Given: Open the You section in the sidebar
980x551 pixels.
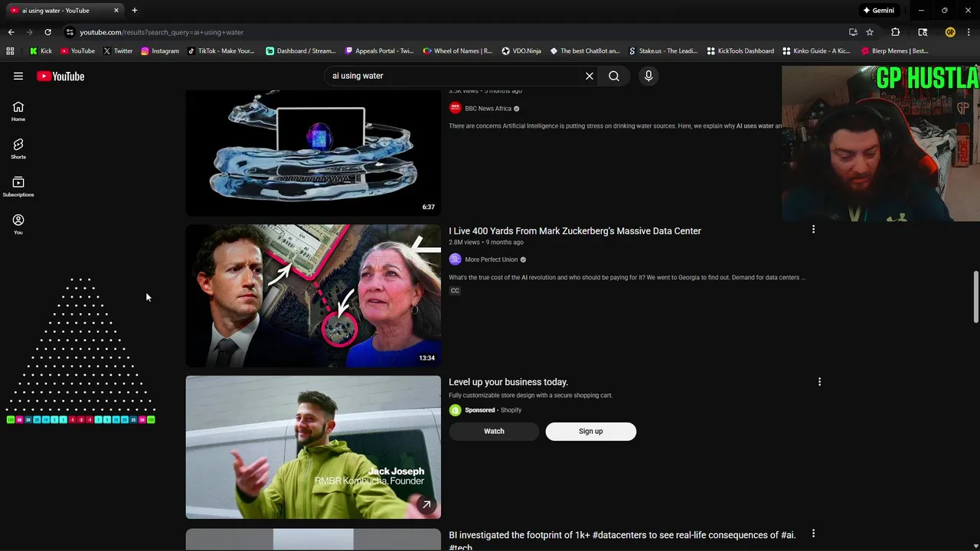Looking at the screenshot, I should 18,224.
